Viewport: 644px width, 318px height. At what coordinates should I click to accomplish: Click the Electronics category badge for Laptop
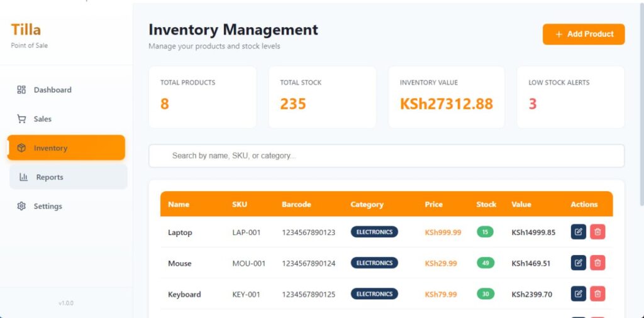[x=374, y=232]
